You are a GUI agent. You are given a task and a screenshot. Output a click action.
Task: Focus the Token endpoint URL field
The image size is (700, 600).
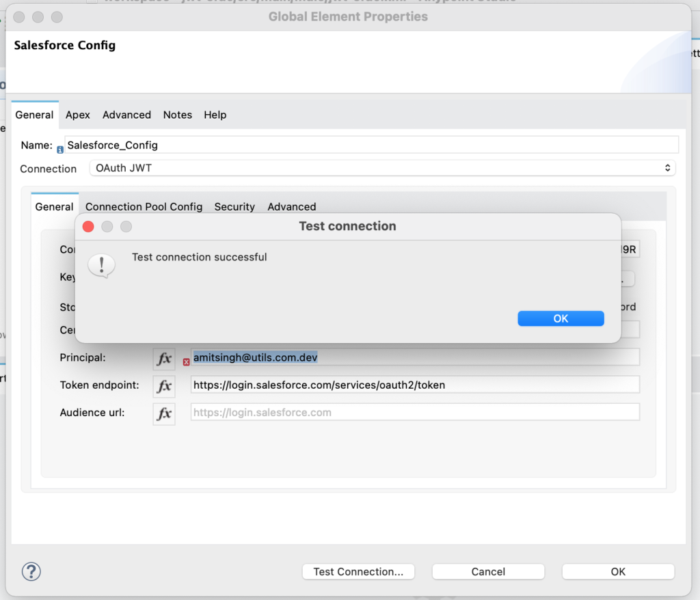coord(414,385)
